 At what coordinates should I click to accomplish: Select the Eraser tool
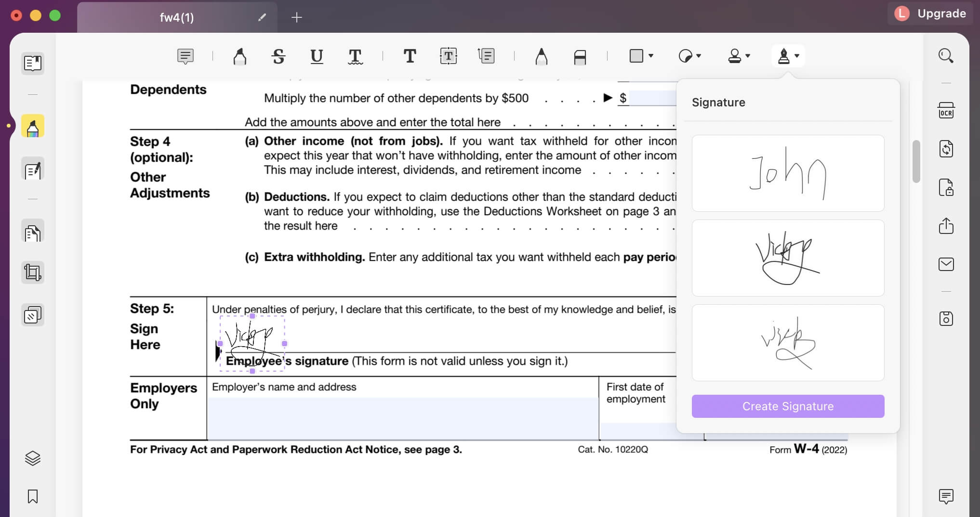pos(580,56)
